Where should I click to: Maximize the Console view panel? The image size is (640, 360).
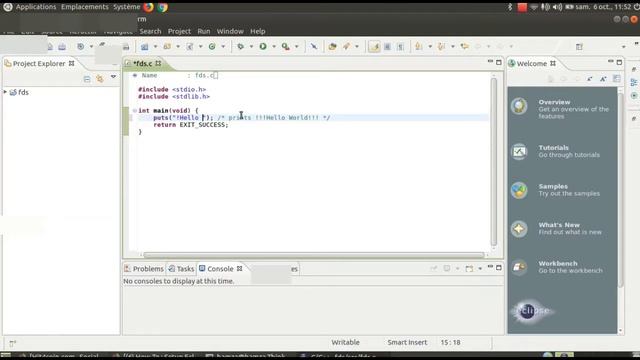(x=499, y=267)
